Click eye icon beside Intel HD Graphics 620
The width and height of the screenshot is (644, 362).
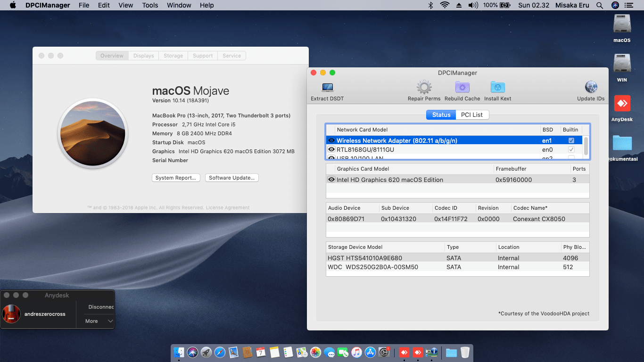click(x=331, y=180)
